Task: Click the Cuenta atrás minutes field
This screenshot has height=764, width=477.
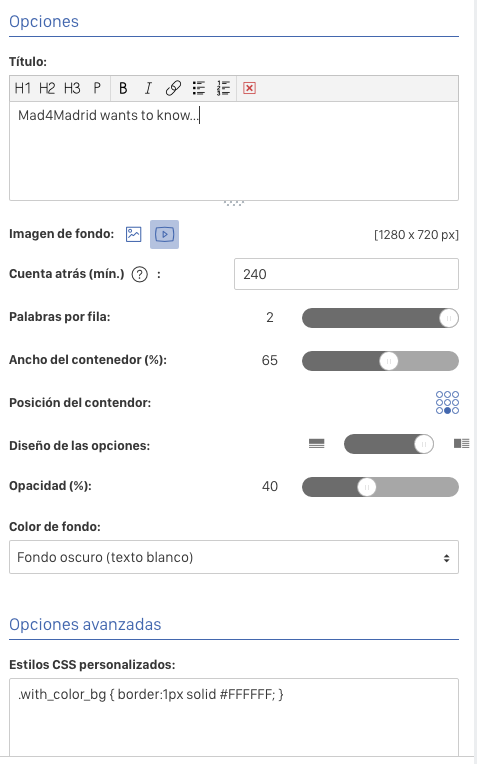Action: pyautogui.click(x=346, y=274)
